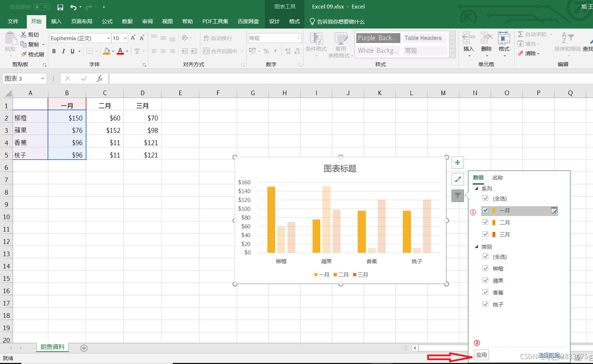
Task: Click the chart elements plus button
Action: click(458, 162)
